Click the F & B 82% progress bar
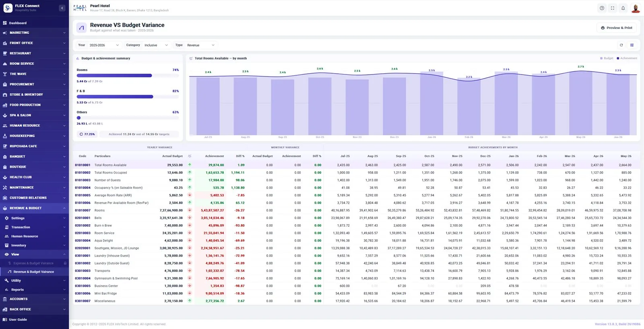Image resolution: width=644 pixels, height=329 pixels. 128,97
